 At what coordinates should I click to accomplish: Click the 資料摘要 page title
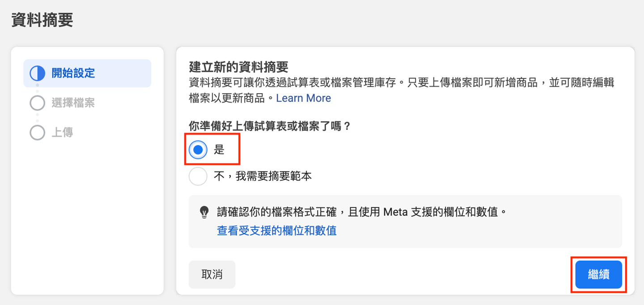tap(42, 20)
